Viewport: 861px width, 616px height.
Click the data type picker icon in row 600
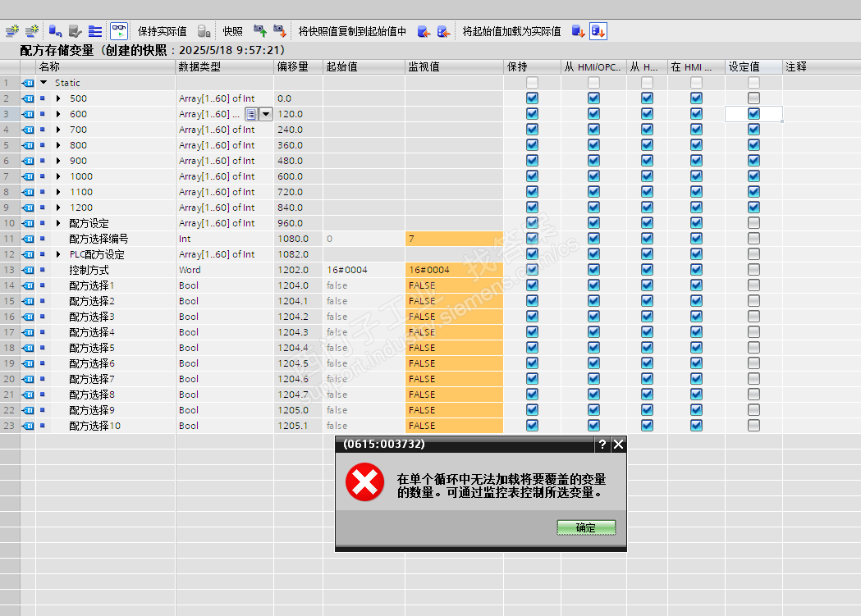[x=251, y=114]
